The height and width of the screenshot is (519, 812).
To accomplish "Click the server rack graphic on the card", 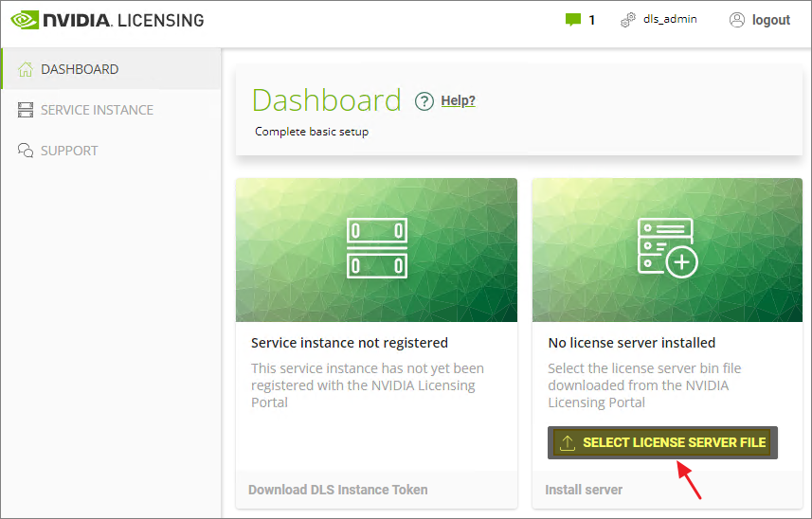I will click(x=376, y=248).
